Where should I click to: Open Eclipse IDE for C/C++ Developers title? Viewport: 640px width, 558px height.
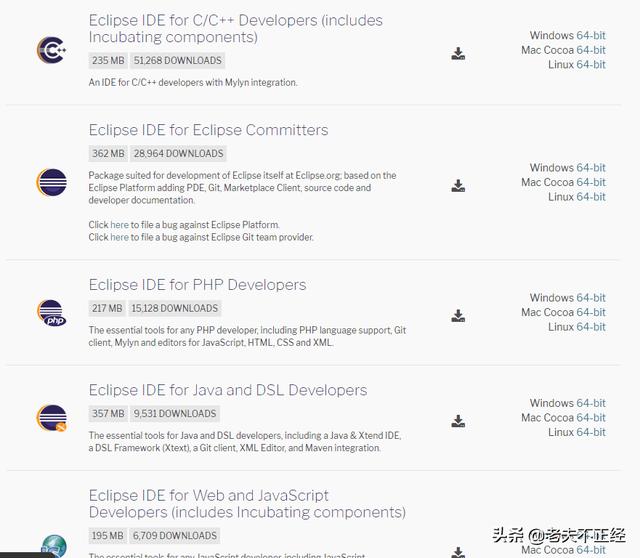tap(236, 29)
